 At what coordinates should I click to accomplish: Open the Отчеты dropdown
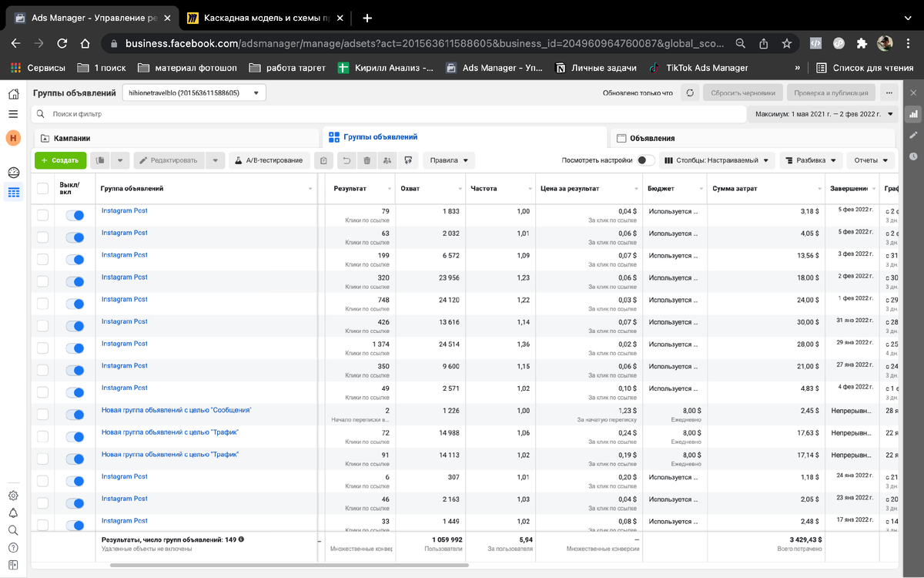click(871, 160)
